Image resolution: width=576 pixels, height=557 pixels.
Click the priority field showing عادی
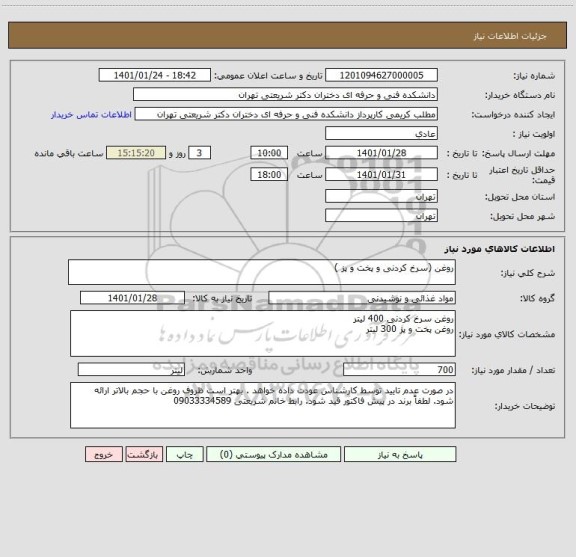[x=381, y=133]
